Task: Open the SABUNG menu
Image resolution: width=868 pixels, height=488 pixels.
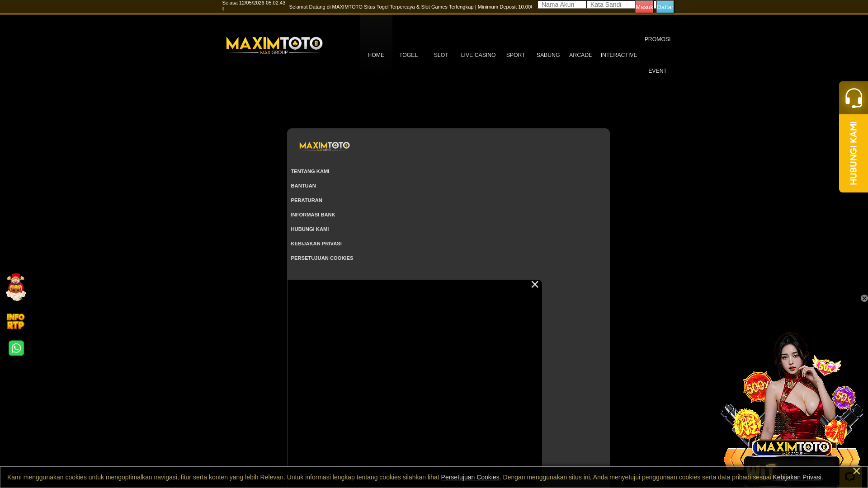Action: (548, 55)
